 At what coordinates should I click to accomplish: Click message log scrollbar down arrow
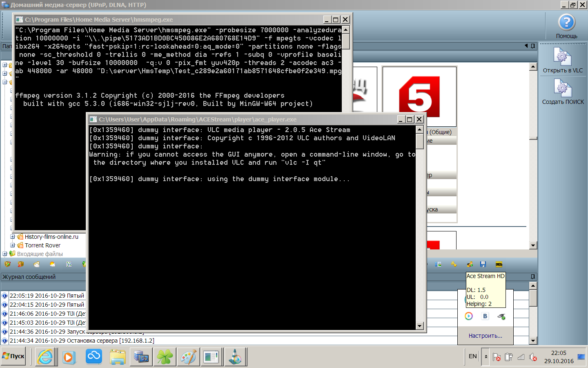tap(533, 341)
